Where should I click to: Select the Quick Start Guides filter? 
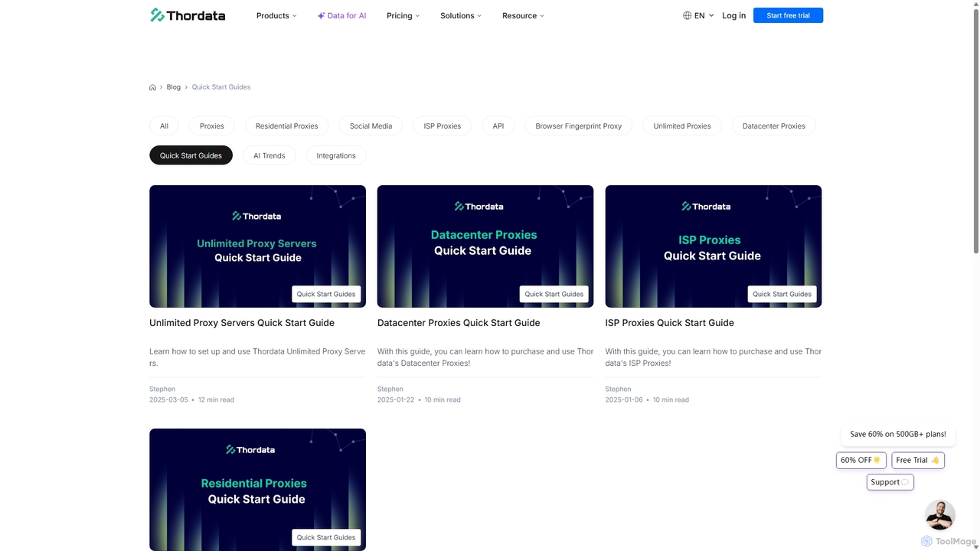click(191, 155)
